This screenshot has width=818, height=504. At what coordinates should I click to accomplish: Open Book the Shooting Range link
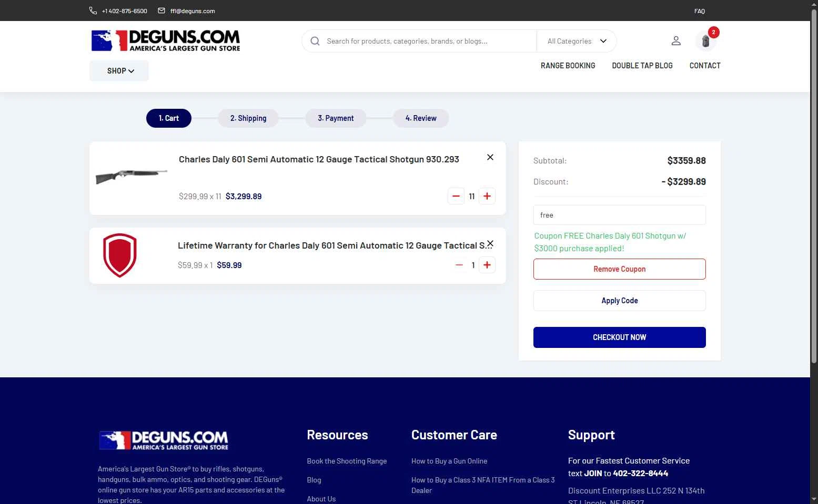click(347, 461)
